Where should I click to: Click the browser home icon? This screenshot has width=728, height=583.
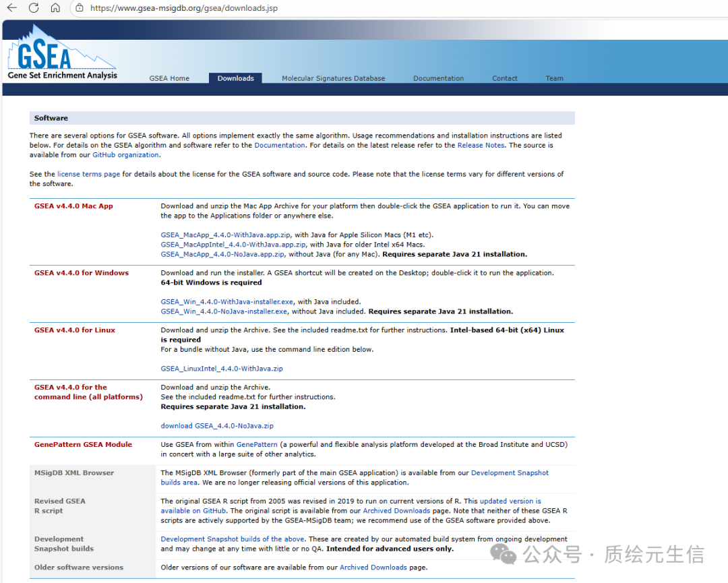pyautogui.click(x=55, y=8)
